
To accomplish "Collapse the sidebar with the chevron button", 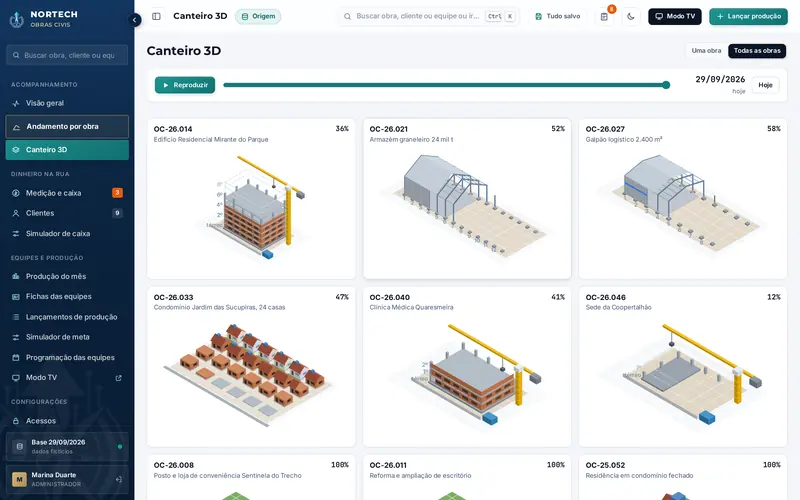I will click(x=134, y=20).
